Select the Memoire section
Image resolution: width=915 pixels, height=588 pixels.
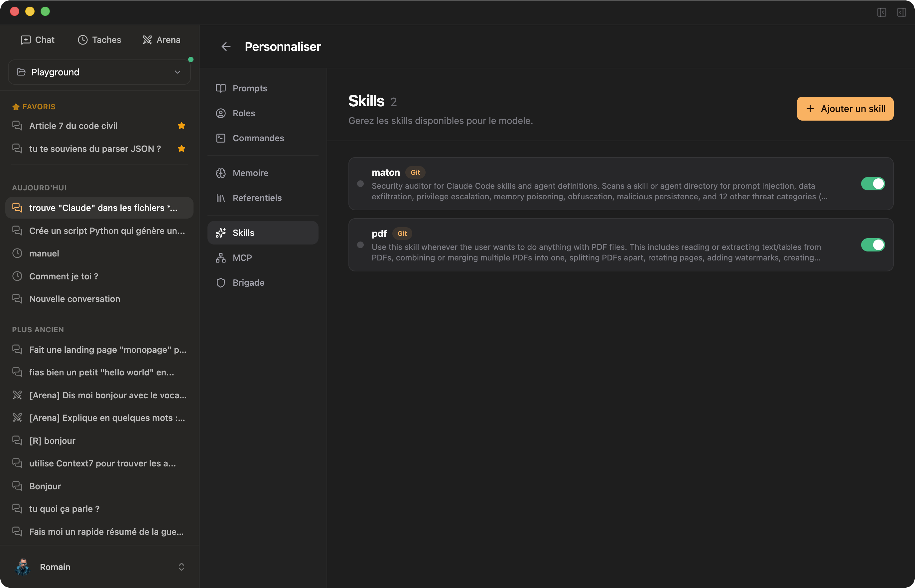pyautogui.click(x=250, y=173)
